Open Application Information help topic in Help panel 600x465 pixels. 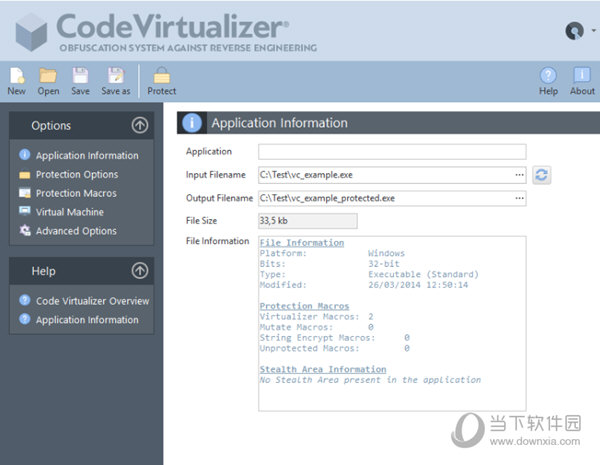(87, 320)
